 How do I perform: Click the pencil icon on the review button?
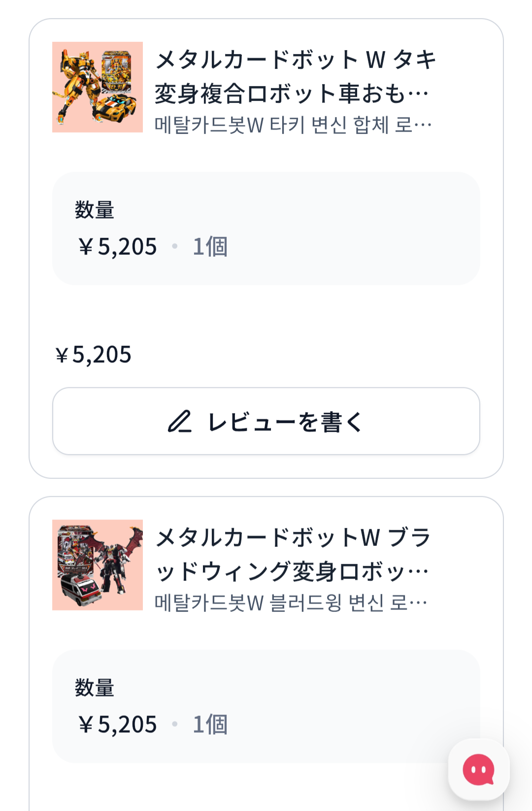point(179,422)
